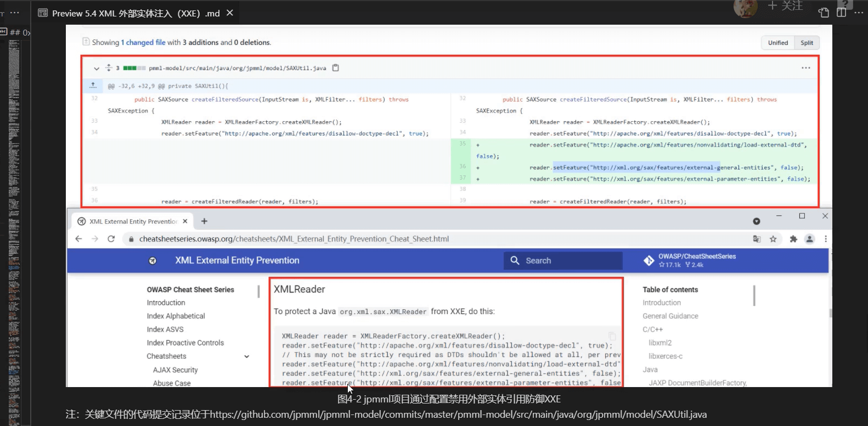868x426 pixels.
Task: Open the Abuse Case cheat sheet
Action: [x=172, y=383]
